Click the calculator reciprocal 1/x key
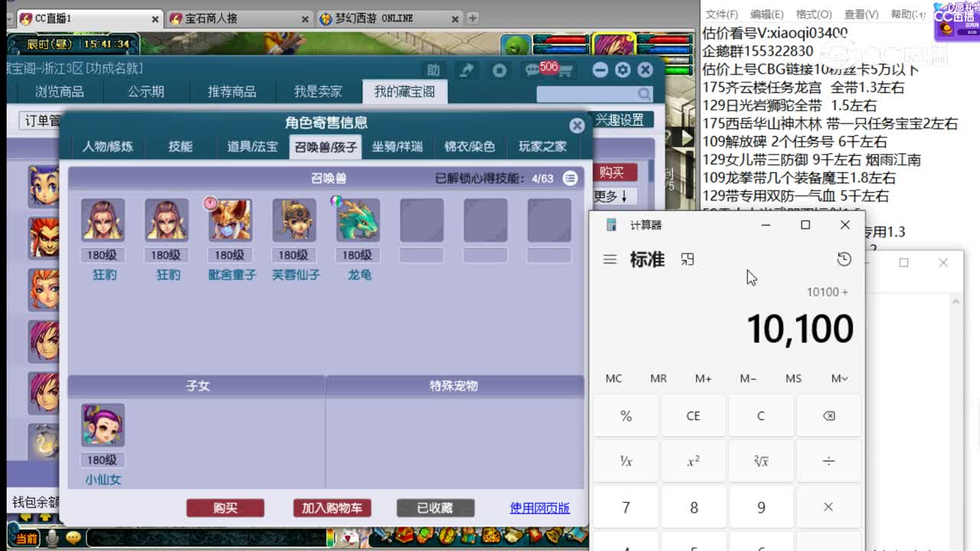 pos(626,461)
